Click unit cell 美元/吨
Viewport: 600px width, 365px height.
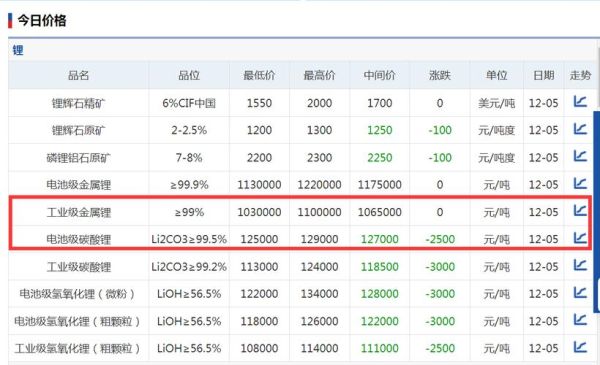[x=496, y=103]
